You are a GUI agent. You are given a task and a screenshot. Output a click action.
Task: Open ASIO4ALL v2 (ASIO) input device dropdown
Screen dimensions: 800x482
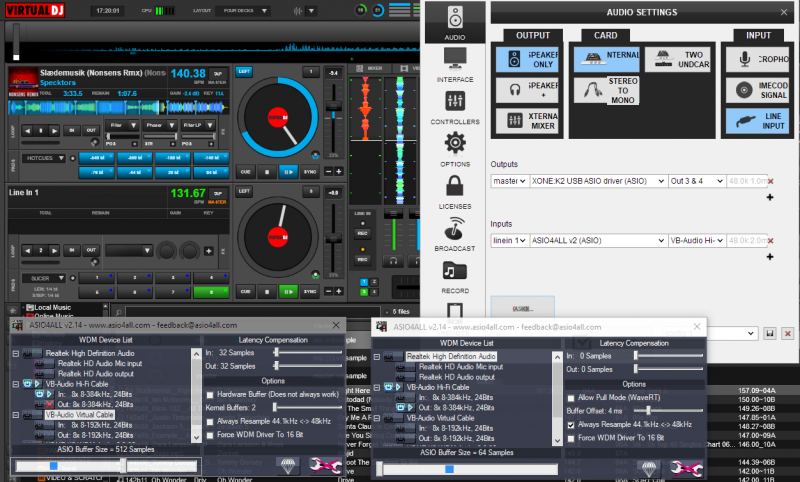point(598,241)
